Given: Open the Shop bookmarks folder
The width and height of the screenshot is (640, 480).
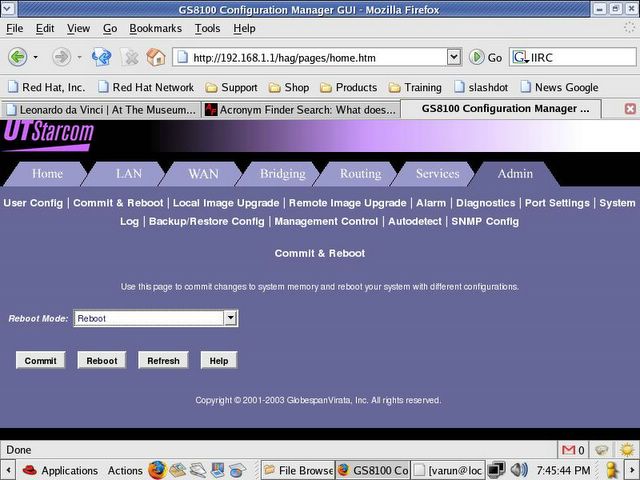Looking at the screenshot, I should (289, 87).
